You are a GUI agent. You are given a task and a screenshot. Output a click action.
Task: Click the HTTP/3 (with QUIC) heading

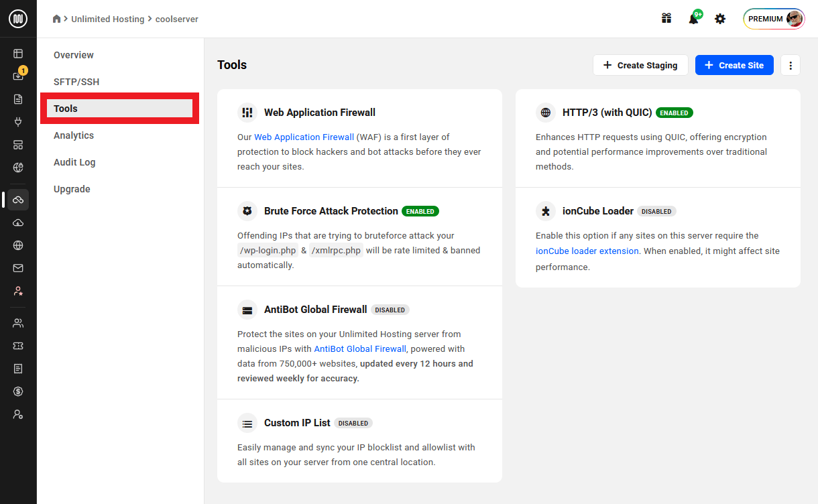pos(607,113)
